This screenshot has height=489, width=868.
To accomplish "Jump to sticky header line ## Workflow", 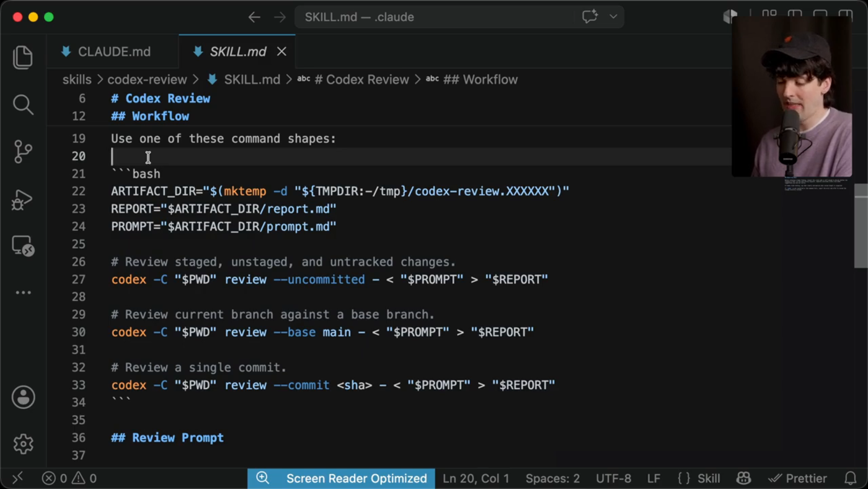I will coord(150,116).
